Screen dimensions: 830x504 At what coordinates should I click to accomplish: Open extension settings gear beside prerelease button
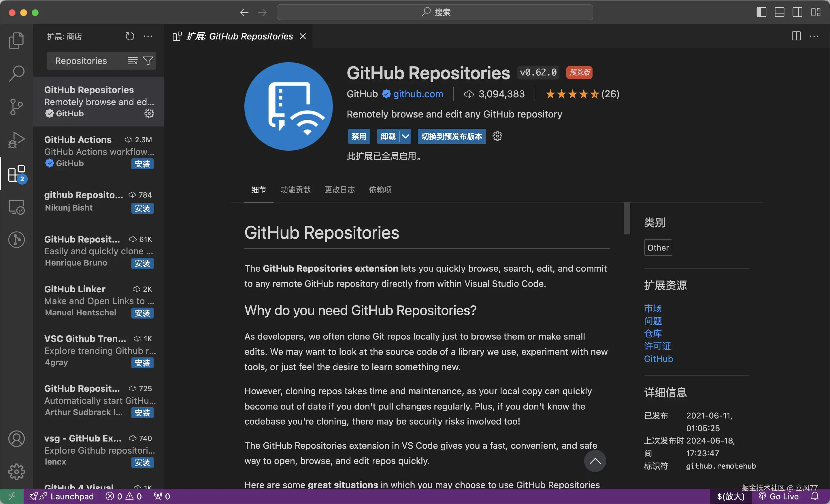[497, 136]
